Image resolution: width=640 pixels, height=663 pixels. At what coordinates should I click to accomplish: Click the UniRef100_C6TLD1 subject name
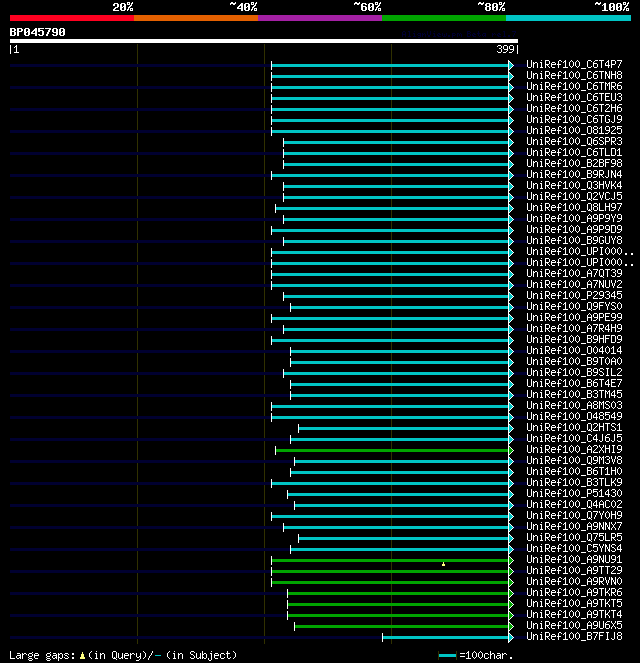coord(574,152)
